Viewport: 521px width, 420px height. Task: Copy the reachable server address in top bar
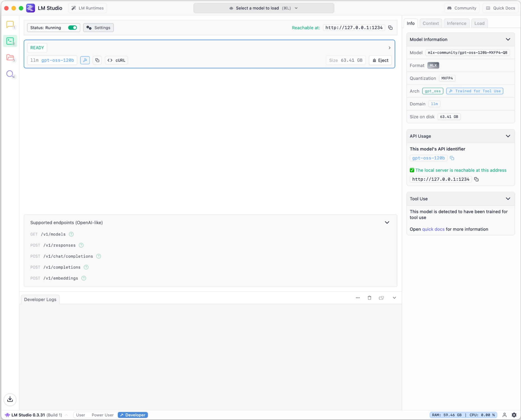(x=390, y=28)
